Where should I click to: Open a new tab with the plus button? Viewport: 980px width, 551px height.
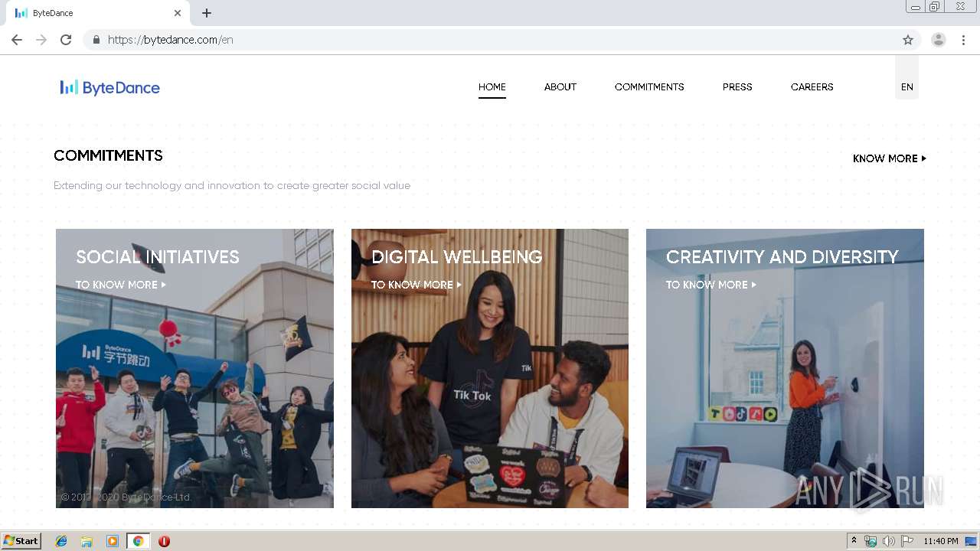207,13
